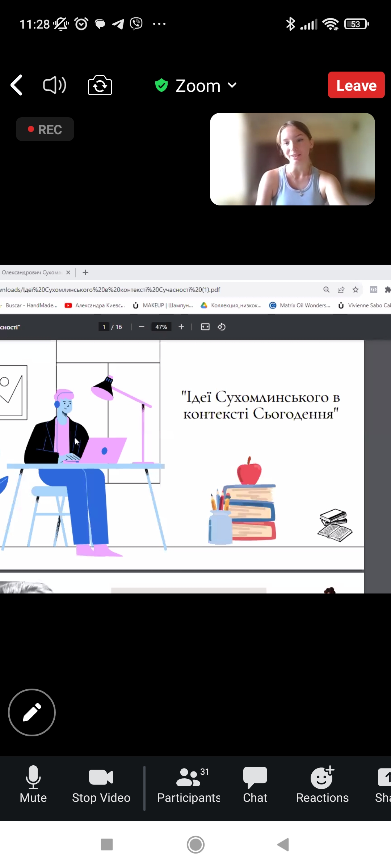
Task: Tap the back arrow in Zoom header
Action: click(x=17, y=85)
